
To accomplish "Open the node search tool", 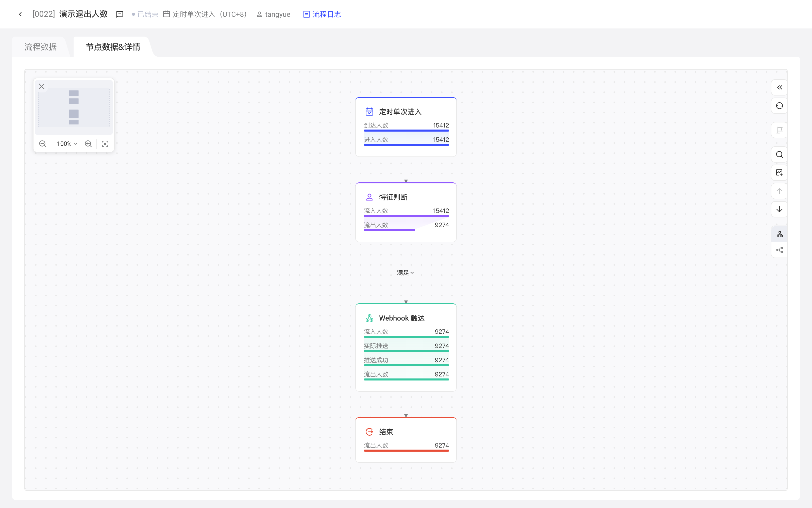I will 780,154.
